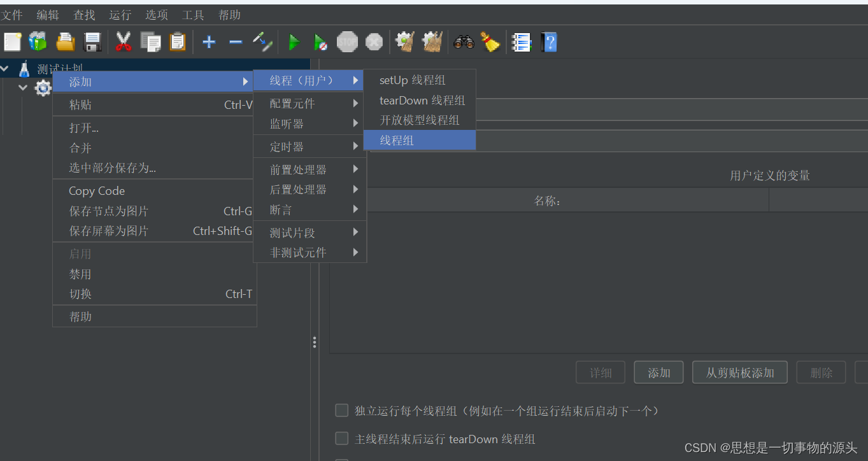Choose 线程组 from submenu
The width and height of the screenshot is (868, 461).
tap(420, 140)
